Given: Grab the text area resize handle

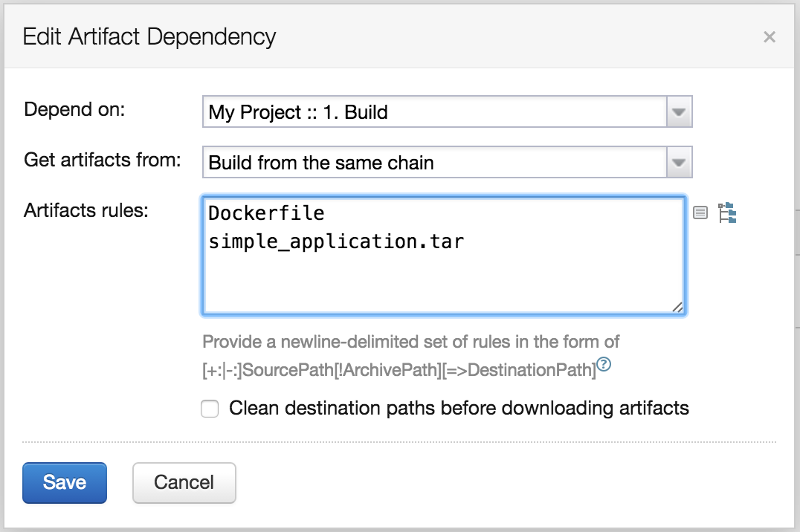Looking at the screenshot, I should point(677,307).
